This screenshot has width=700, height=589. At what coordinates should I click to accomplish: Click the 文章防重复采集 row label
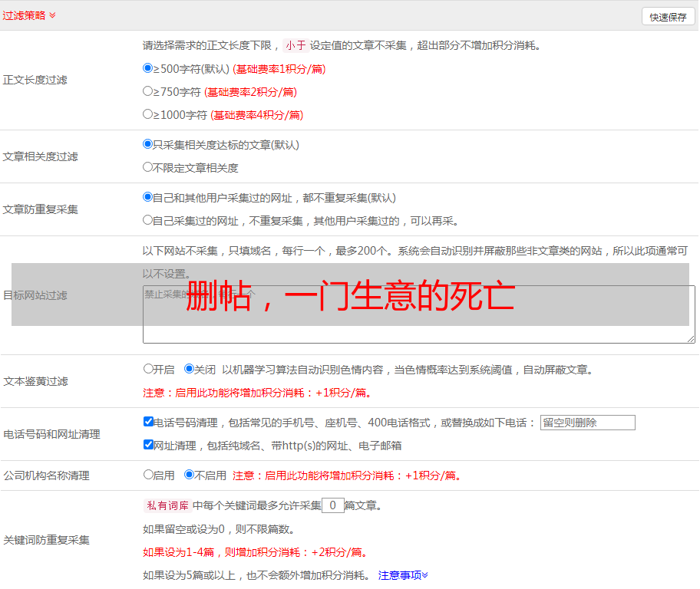point(40,209)
